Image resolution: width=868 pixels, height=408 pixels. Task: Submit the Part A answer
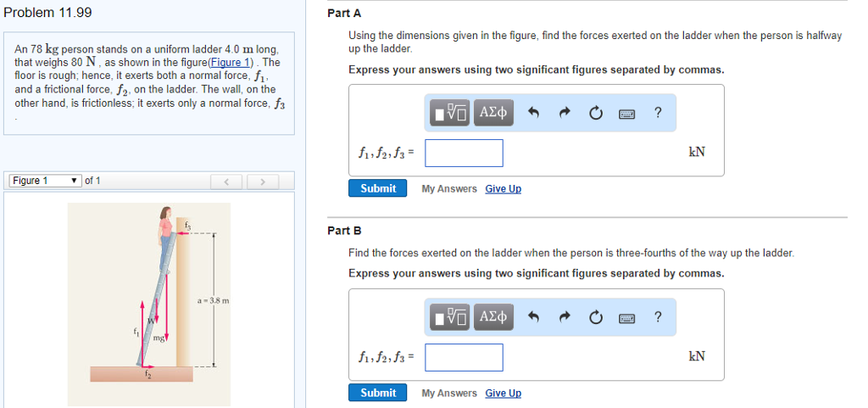click(x=377, y=188)
